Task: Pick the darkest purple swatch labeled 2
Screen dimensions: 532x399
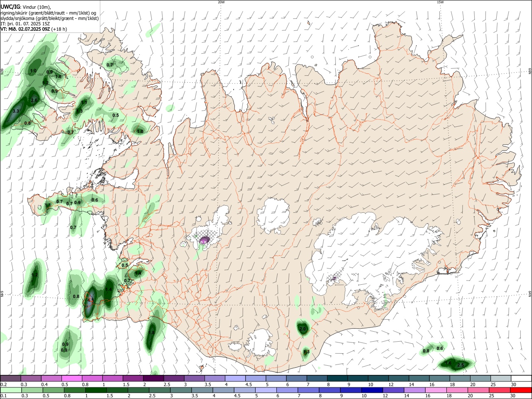Action: (x=153, y=378)
